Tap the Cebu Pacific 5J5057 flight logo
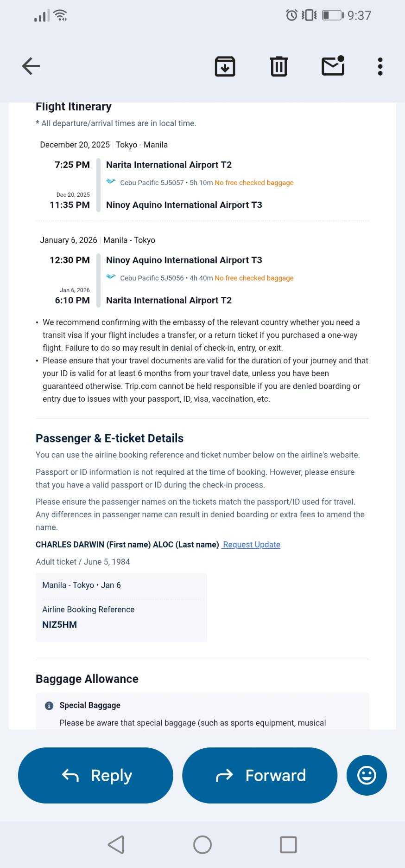This screenshot has width=405, height=868. coord(111,182)
